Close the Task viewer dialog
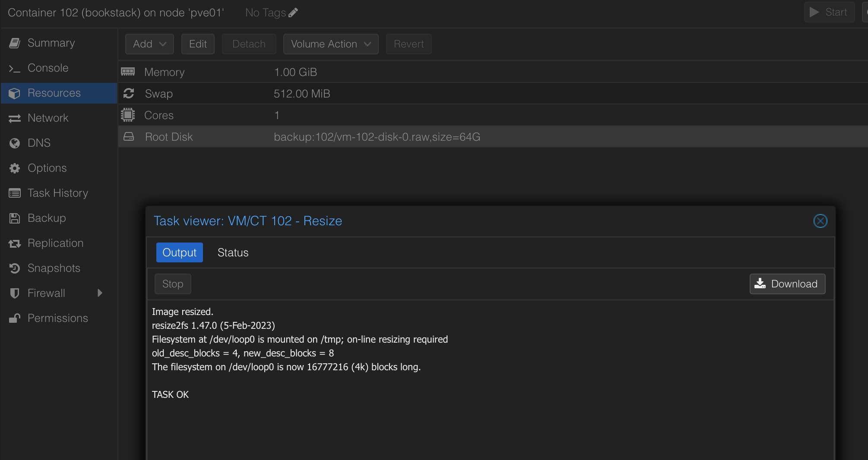The width and height of the screenshot is (868, 460). pos(820,221)
